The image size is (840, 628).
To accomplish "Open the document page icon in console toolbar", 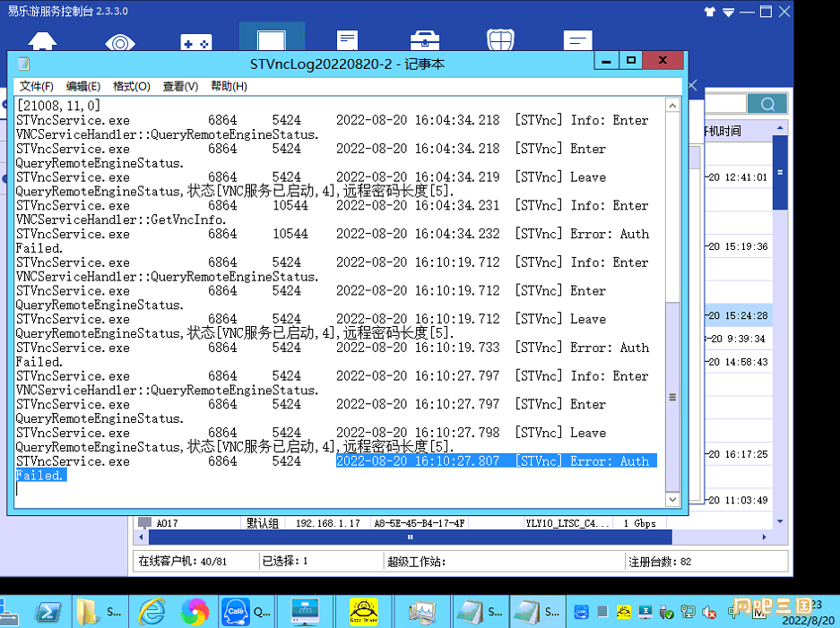I will pos(347,40).
